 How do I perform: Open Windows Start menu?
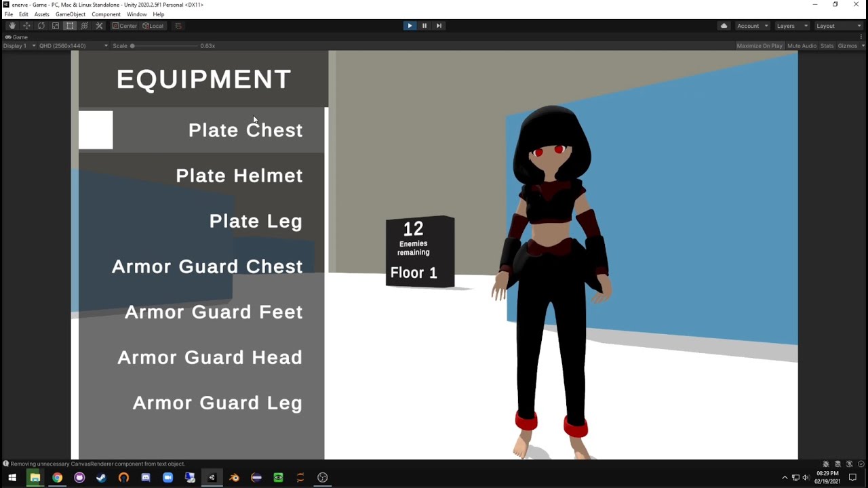coord(12,478)
